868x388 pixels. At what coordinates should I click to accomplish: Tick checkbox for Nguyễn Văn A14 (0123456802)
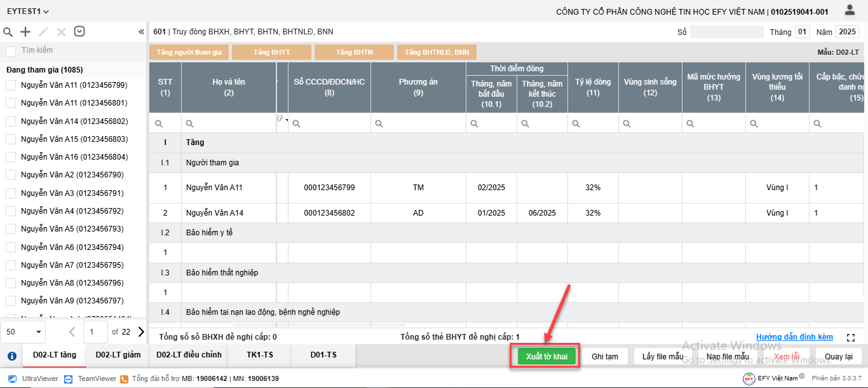point(11,121)
